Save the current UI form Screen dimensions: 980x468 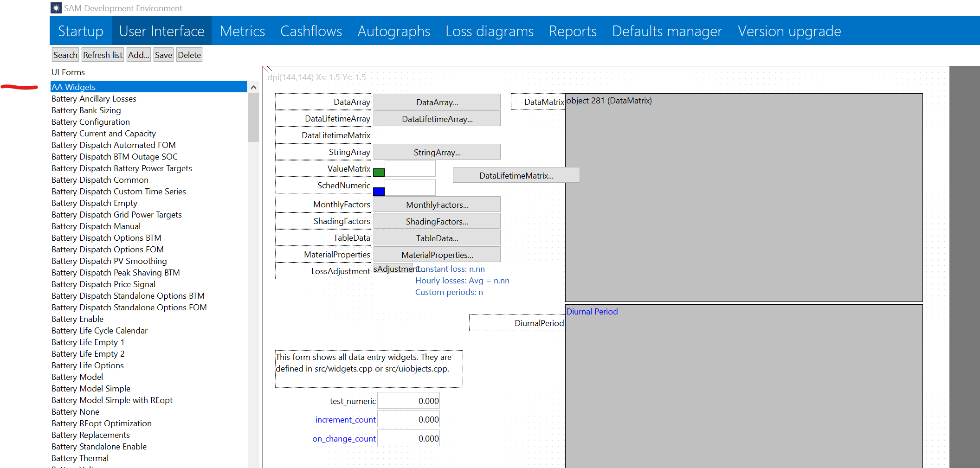(x=163, y=54)
